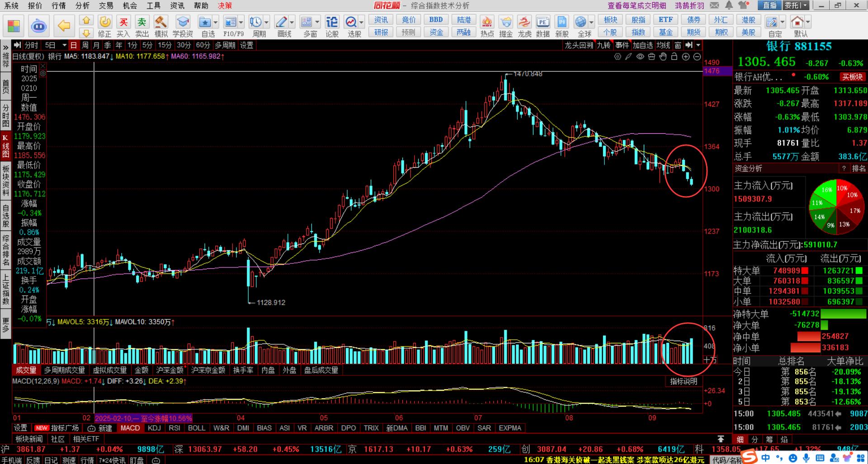The height and width of the screenshot is (464, 868).
Task: Open the 画线 drawing tool dropdown arrow
Action: [x=292, y=22]
